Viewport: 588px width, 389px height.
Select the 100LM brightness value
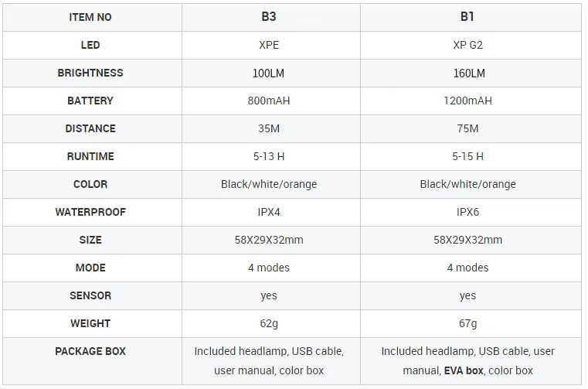click(x=269, y=73)
